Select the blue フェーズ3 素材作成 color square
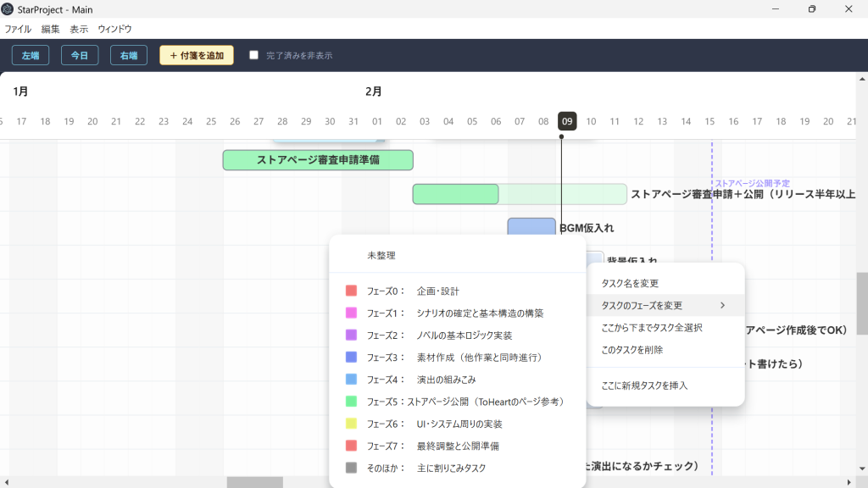This screenshot has width=868, height=488. coord(351,357)
